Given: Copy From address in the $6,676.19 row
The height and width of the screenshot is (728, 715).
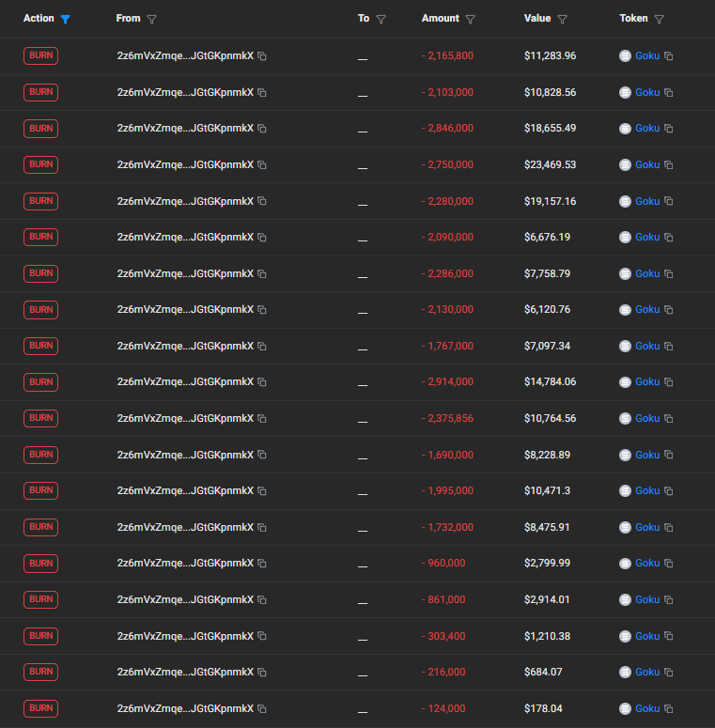Looking at the screenshot, I should point(262,238).
